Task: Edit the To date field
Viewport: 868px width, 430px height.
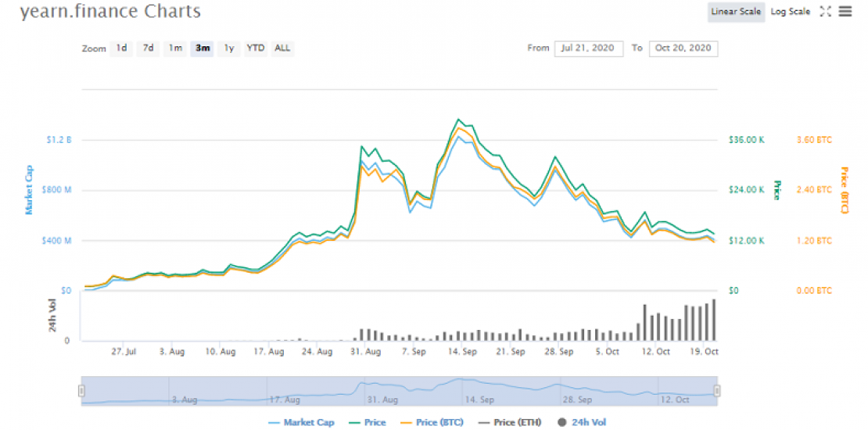Action: point(683,48)
